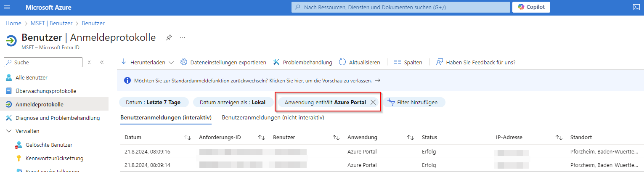The width and height of the screenshot is (644, 172).
Task: Open the Home breadcrumb link
Action: point(13,23)
